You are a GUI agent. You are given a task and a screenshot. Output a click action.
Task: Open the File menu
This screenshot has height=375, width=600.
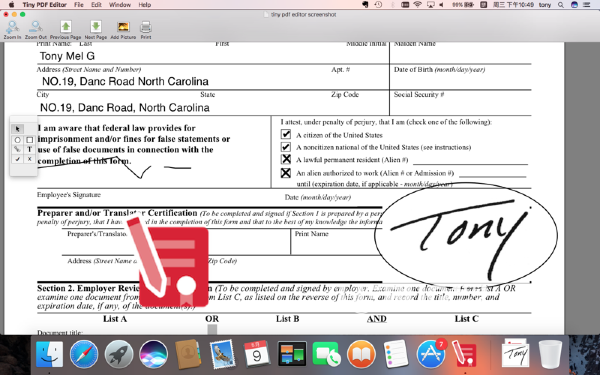pos(79,5)
